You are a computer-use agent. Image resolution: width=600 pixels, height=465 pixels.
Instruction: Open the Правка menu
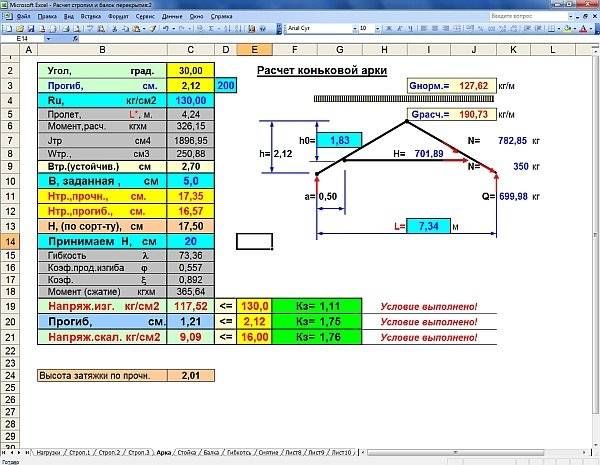[47, 16]
